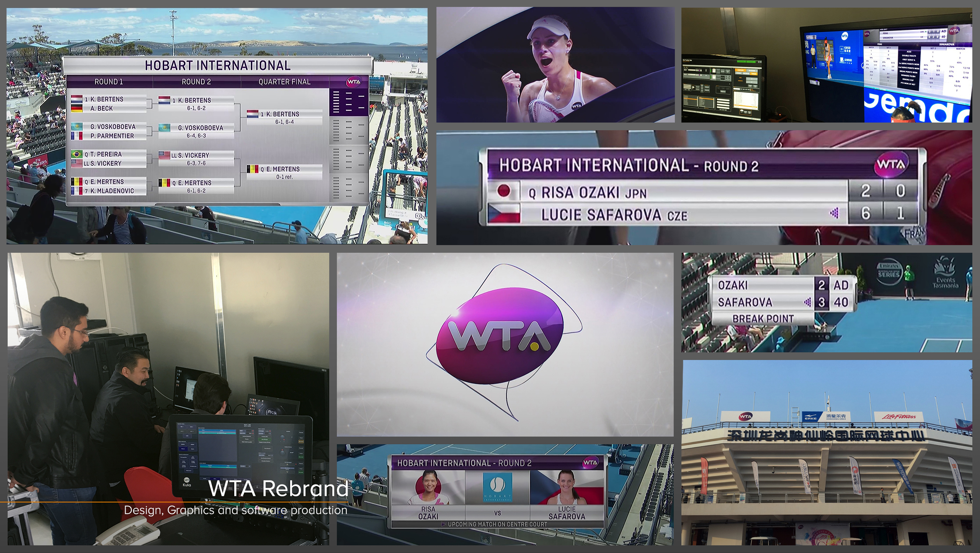Screen dimensions: 980x553
Task: Click the '6-1, 6-4' quarter final score
Action: pyautogui.click(x=284, y=122)
